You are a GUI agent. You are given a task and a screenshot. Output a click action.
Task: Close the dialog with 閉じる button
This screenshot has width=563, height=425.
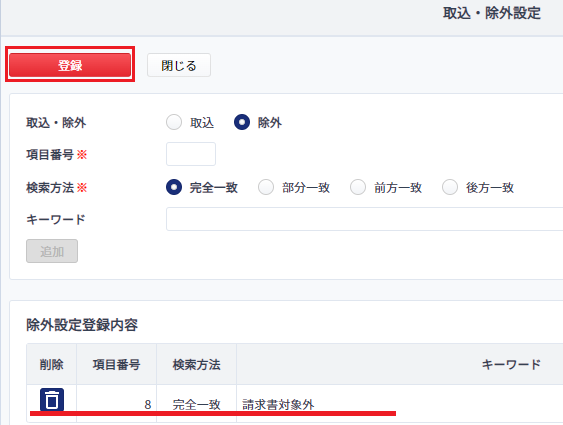tap(179, 65)
